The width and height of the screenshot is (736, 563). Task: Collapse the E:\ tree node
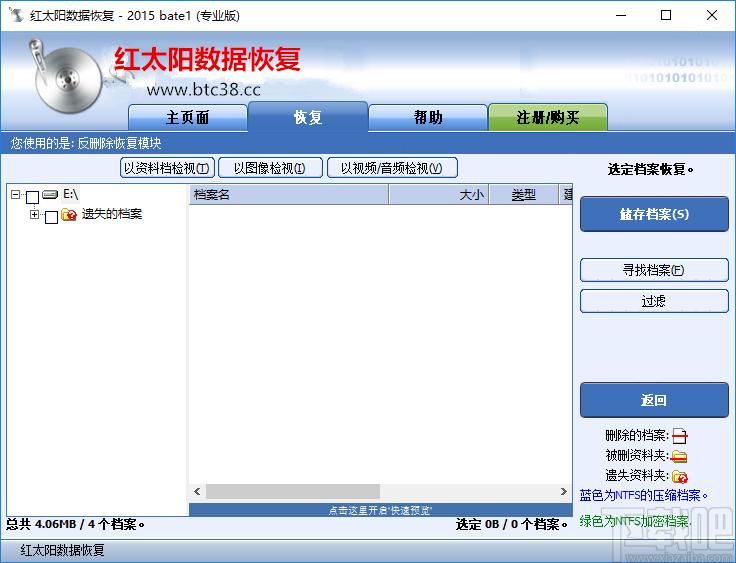[15, 194]
